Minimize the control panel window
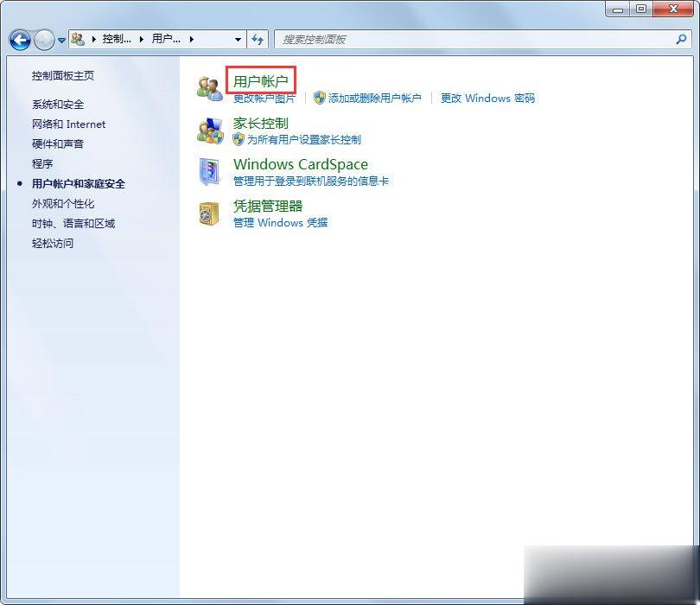The image size is (700, 605). (x=618, y=9)
